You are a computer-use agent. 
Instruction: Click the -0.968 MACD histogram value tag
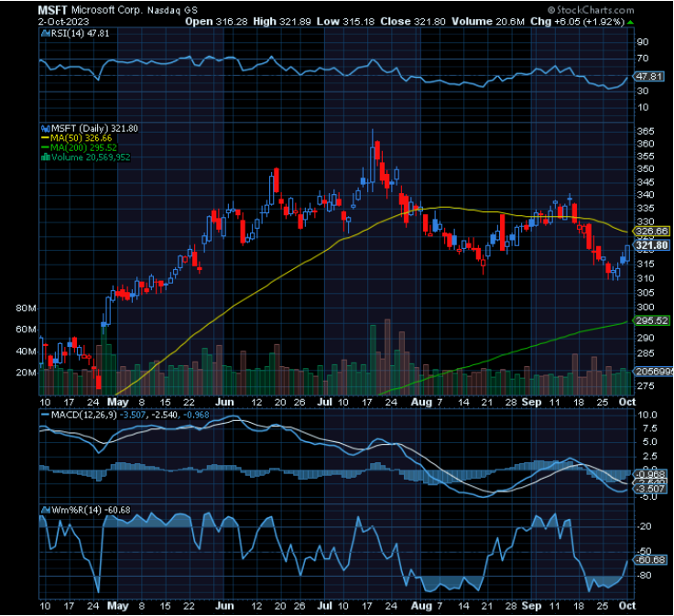pyautogui.click(x=650, y=474)
